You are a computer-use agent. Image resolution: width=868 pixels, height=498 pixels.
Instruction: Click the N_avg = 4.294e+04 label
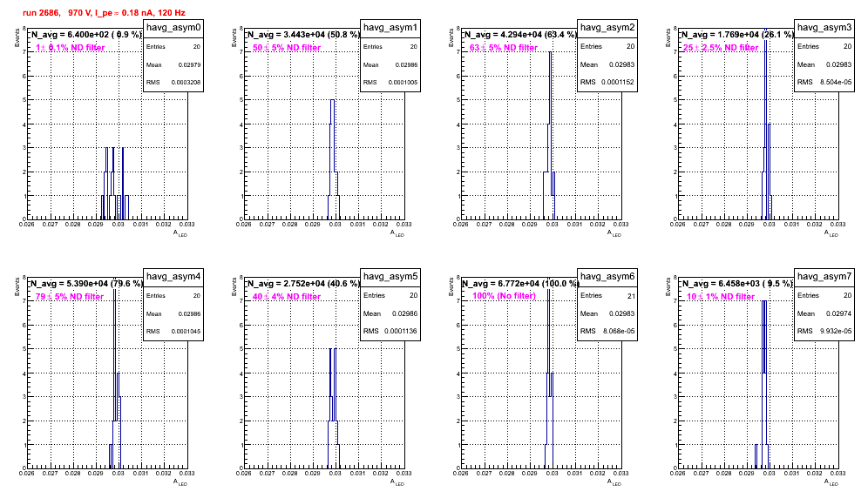click(519, 34)
